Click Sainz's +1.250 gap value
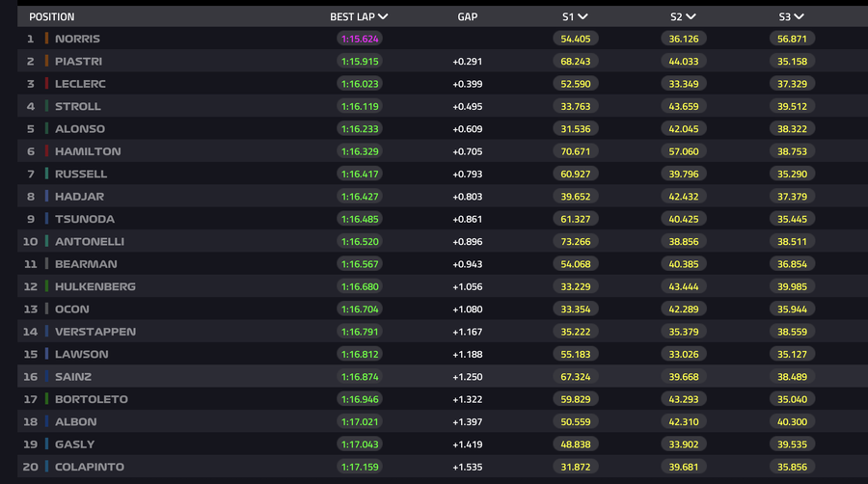The width and height of the screenshot is (868, 484). coord(467,377)
